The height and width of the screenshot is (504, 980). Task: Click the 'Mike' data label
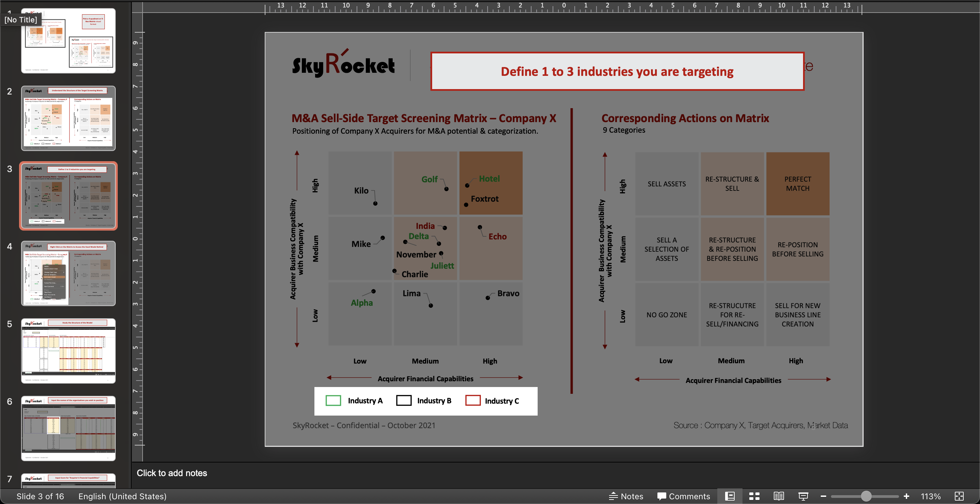pyautogui.click(x=361, y=244)
